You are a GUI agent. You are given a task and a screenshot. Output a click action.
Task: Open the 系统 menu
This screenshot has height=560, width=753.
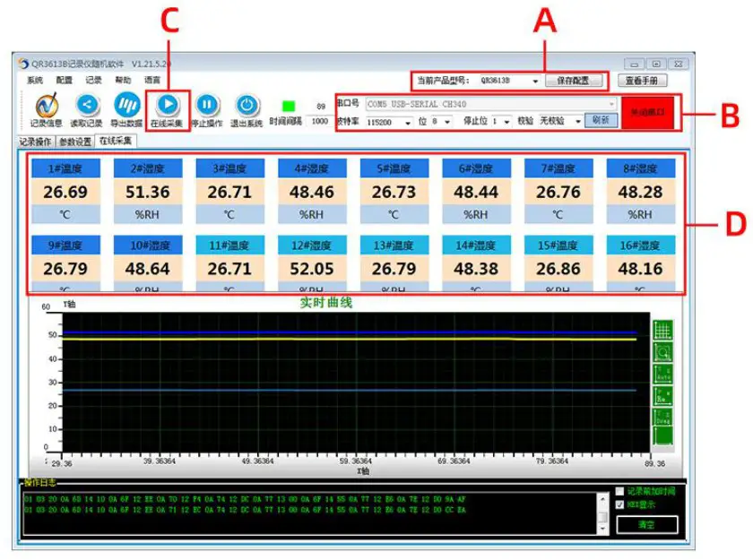click(x=36, y=81)
